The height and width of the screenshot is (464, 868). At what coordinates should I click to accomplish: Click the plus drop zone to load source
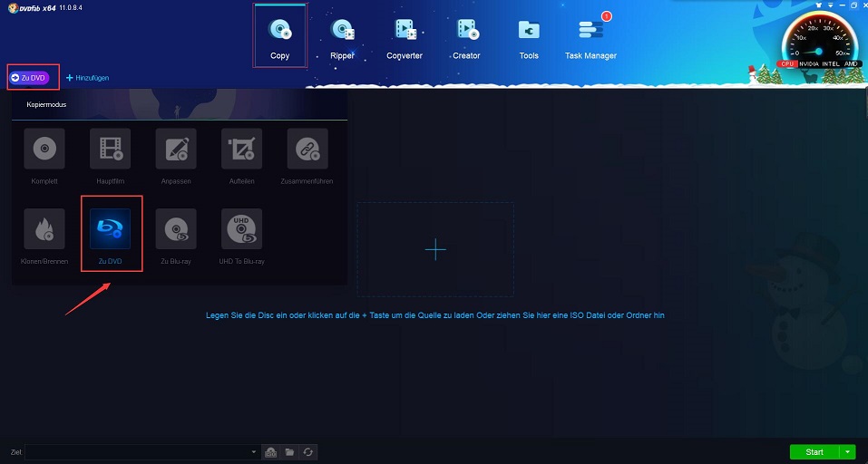click(x=435, y=249)
